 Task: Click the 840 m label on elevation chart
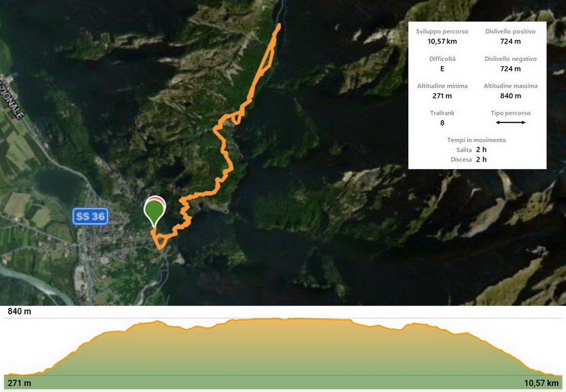click(19, 311)
